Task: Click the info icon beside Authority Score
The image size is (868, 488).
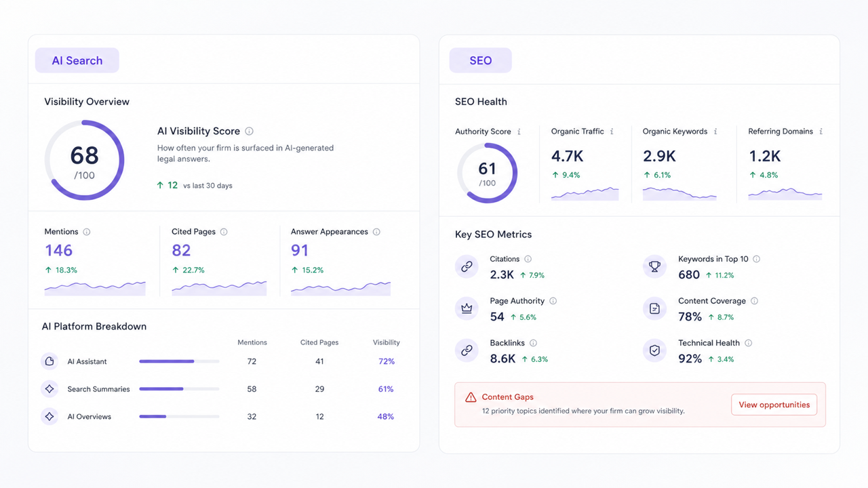Action: click(x=519, y=131)
